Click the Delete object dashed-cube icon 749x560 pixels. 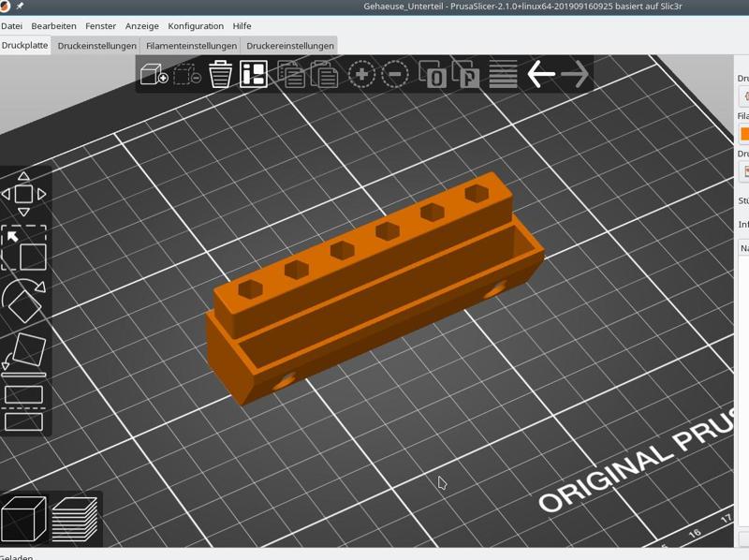186,75
